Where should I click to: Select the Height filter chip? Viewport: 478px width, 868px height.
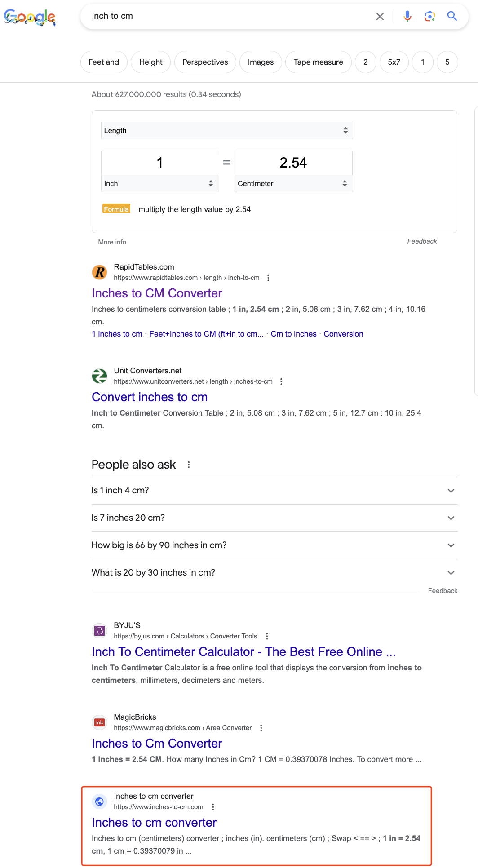pyautogui.click(x=151, y=62)
